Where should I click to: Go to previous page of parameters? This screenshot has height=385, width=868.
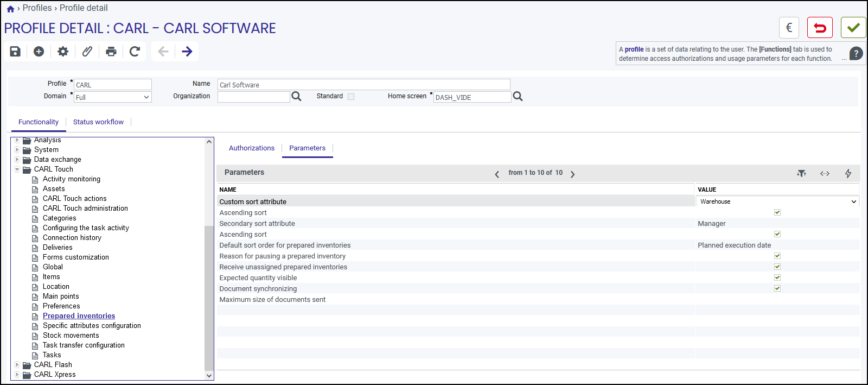[x=497, y=174]
